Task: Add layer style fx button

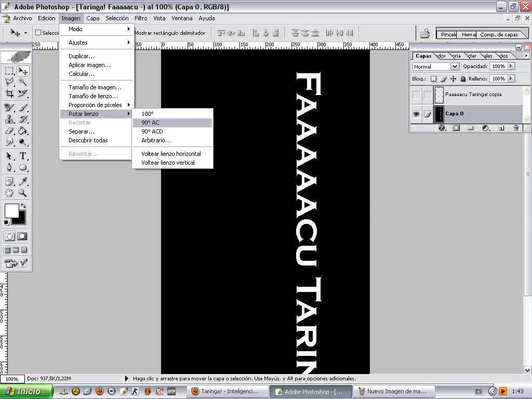Action: [x=442, y=128]
